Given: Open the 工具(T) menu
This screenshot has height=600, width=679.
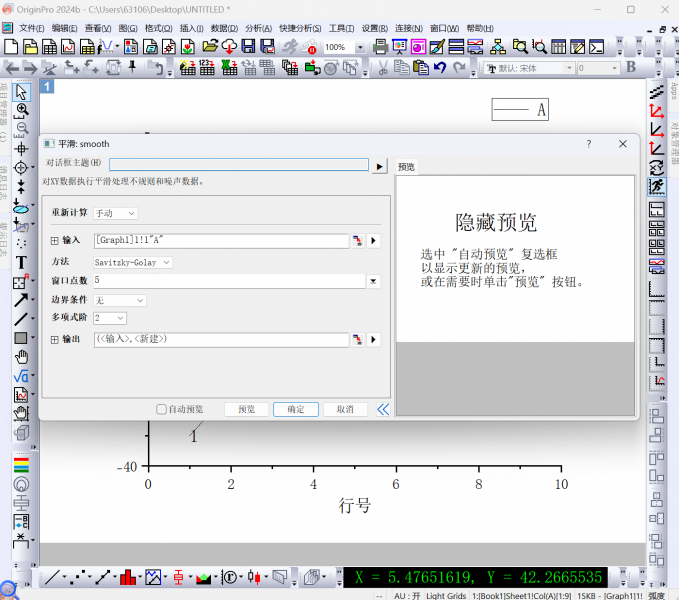Looking at the screenshot, I should click(x=341, y=28).
